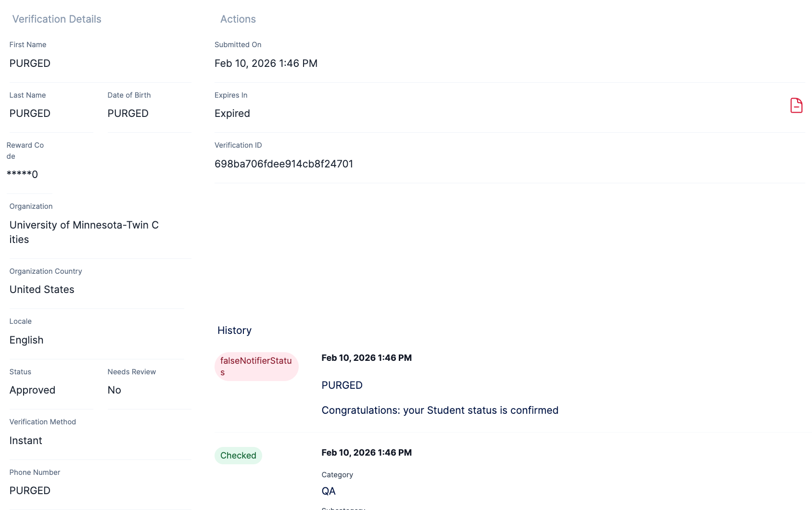The image size is (812, 510).
Task: Click the University of Minnesota-Twin Cities organization name
Action: (84, 232)
